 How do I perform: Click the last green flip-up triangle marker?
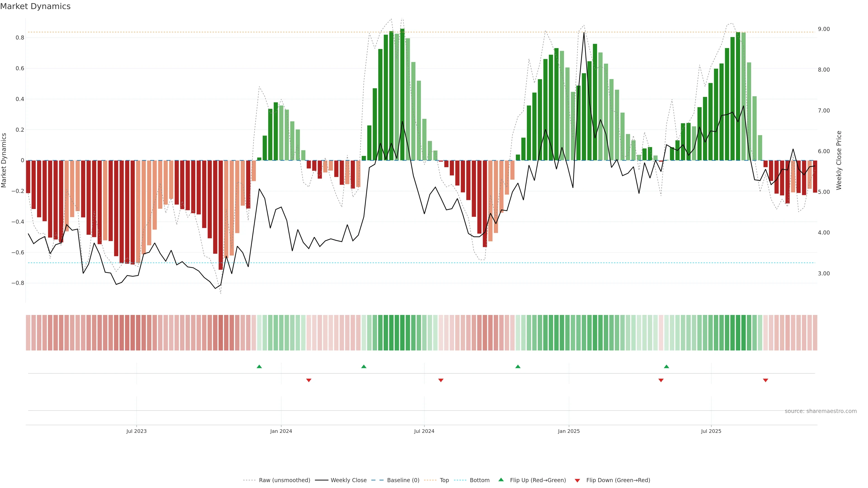pyautogui.click(x=666, y=366)
